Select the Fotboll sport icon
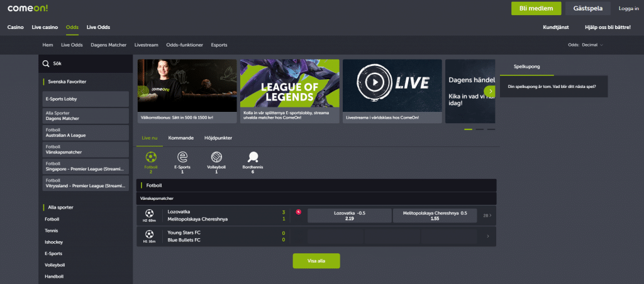 pyautogui.click(x=151, y=157)
